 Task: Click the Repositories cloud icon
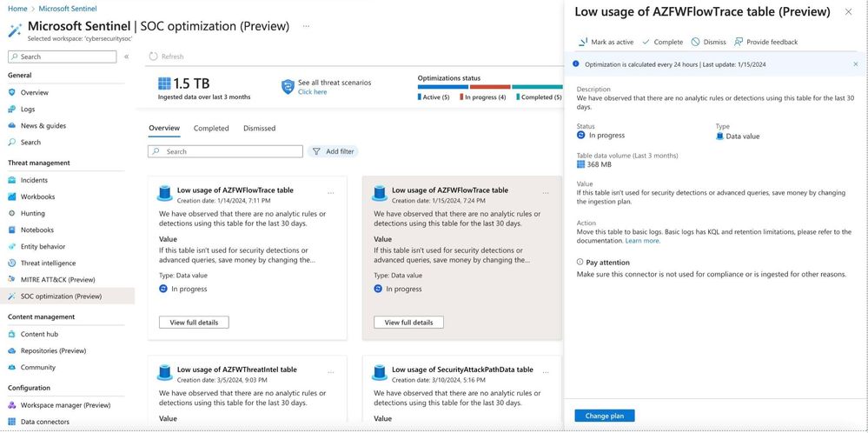click(11, 350)
